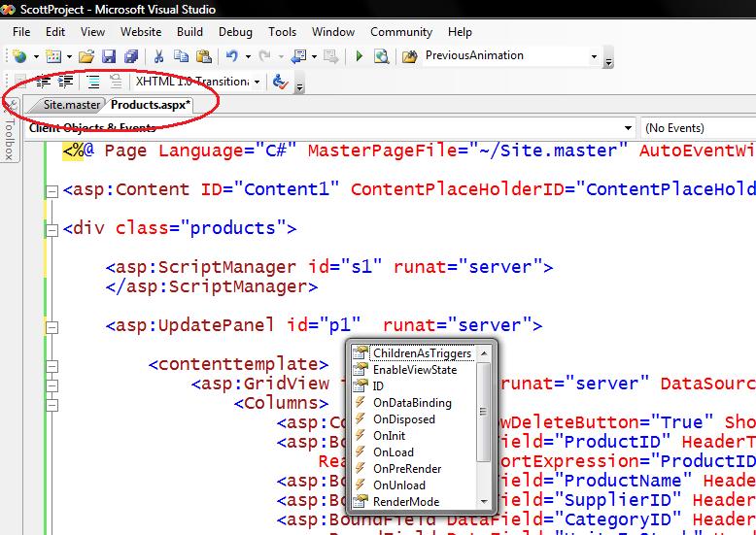Click IntelliSense list scroll down arrow
Screen dimensions: 756x535
[x=484, y=502]
